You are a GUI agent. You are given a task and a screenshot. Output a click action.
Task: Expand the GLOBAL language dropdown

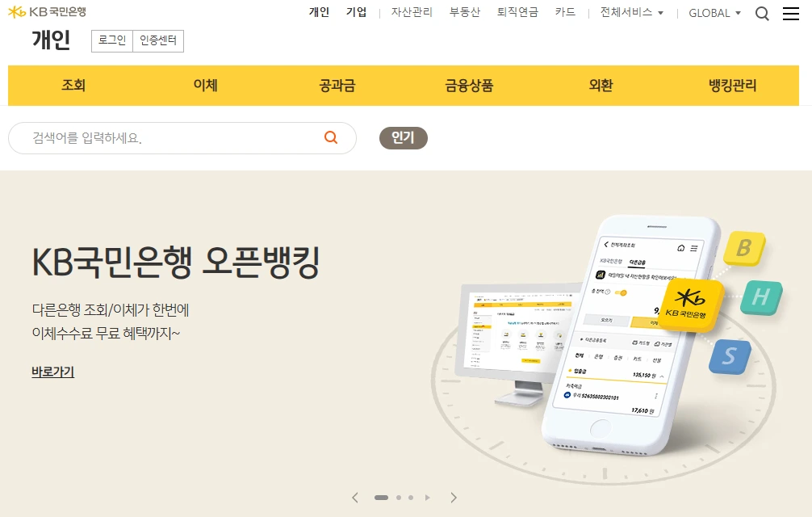click(714, 13)
